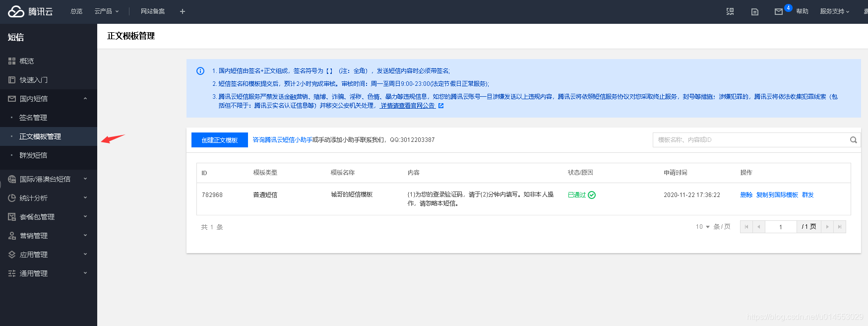This screenshot has height=326, width=868.
Task: Expand the 应用管理 chevron
Action: pyautogui.click(x=85, y=255)
